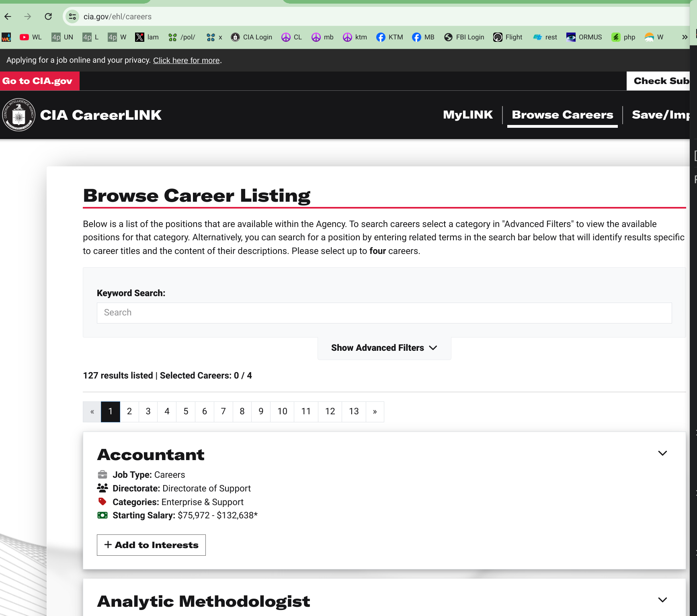
Task: Go to results page 13
Action: point(354,411)
